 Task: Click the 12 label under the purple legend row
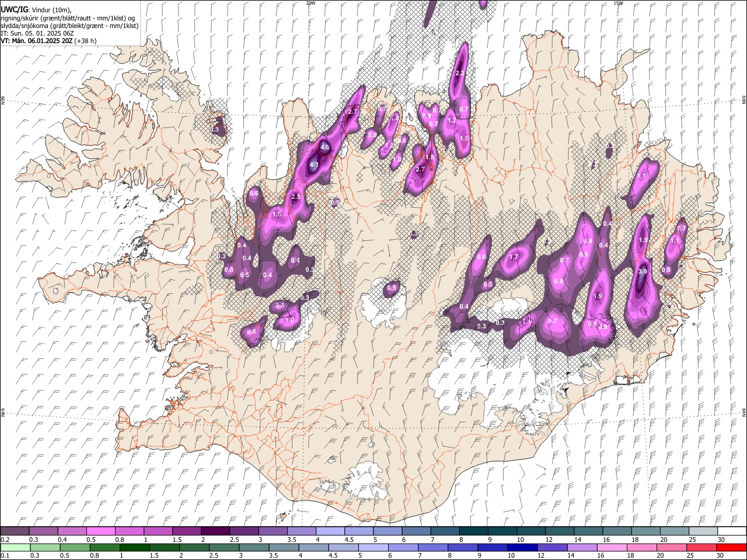pos(549,540)
